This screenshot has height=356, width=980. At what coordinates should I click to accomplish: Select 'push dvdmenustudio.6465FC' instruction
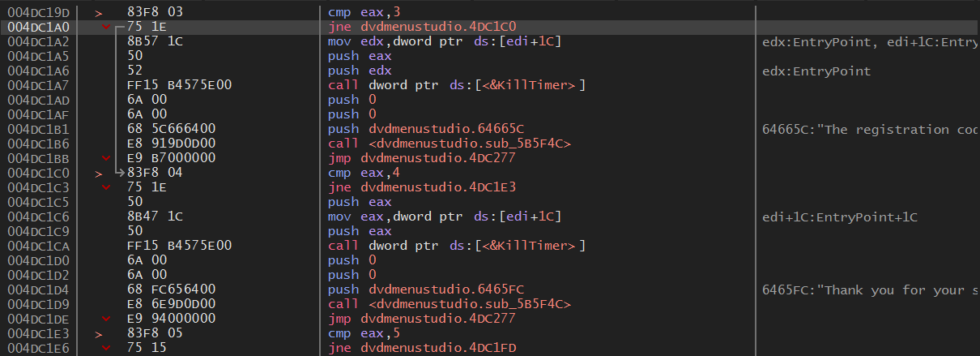pos(426,290)
